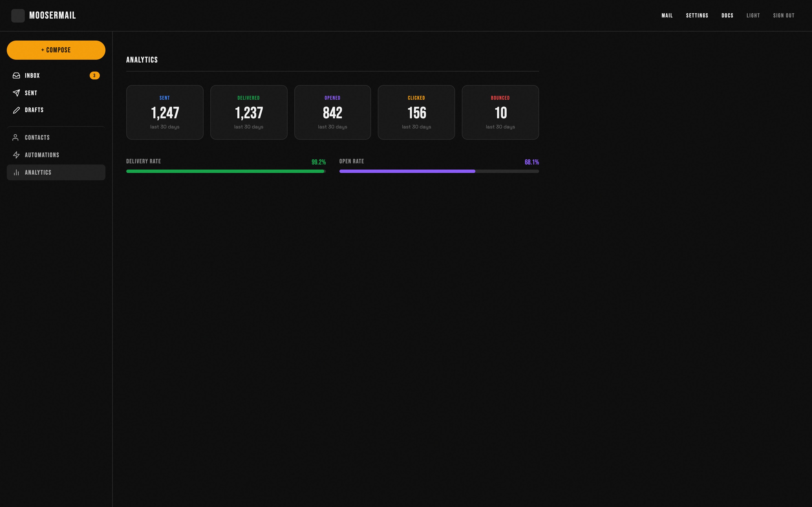The image size is (812, 507).
Task: Open the Mail nav item
Action: (x=667, y=16)
